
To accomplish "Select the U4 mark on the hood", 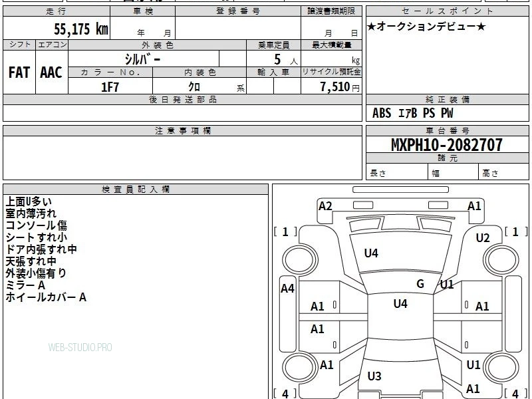I will (x=371, y=253).
